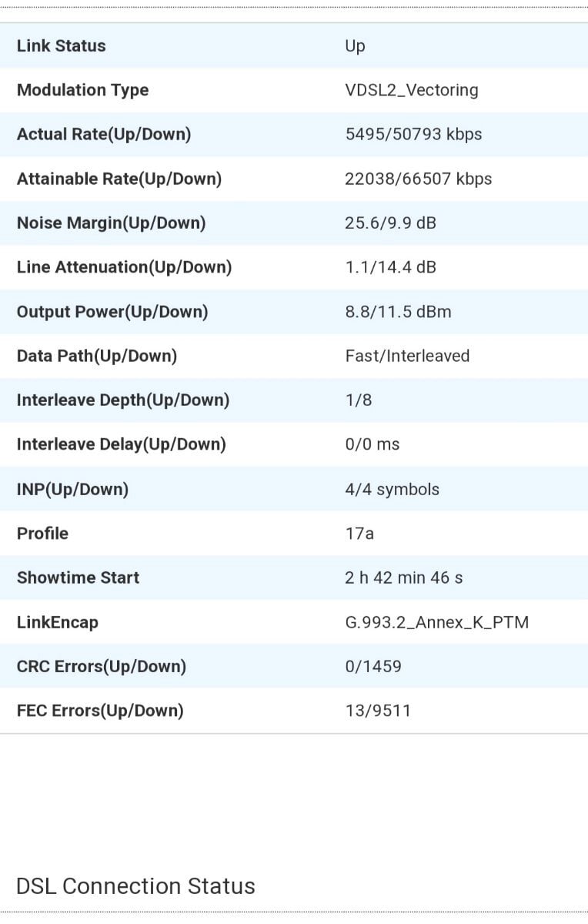
Task: Select the CRC Errors(Up/Down) label
Action: 102,666
